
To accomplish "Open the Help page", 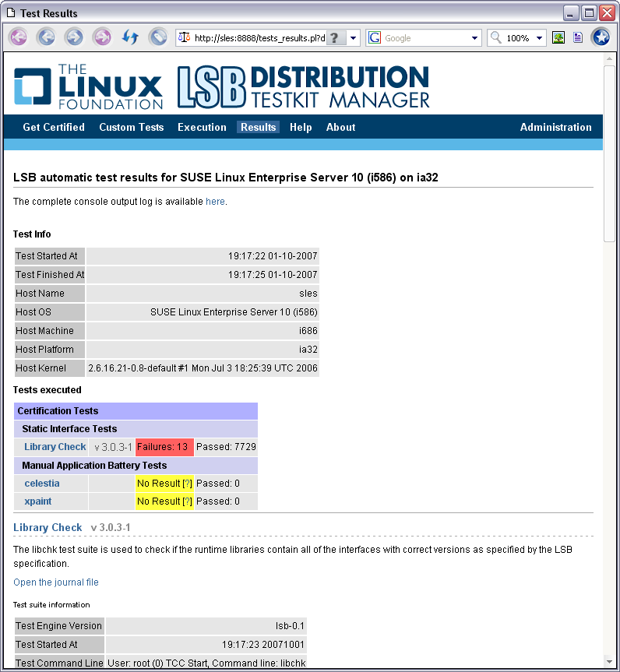I will (301, 127).
